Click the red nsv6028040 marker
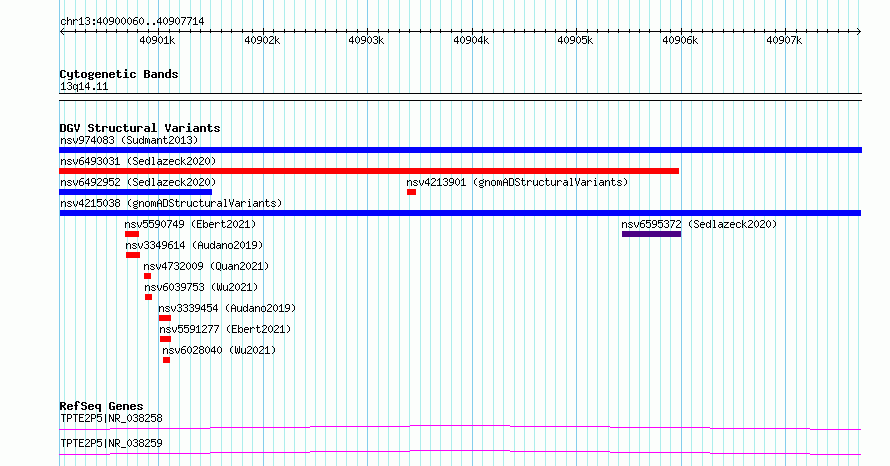 point(166,360)
